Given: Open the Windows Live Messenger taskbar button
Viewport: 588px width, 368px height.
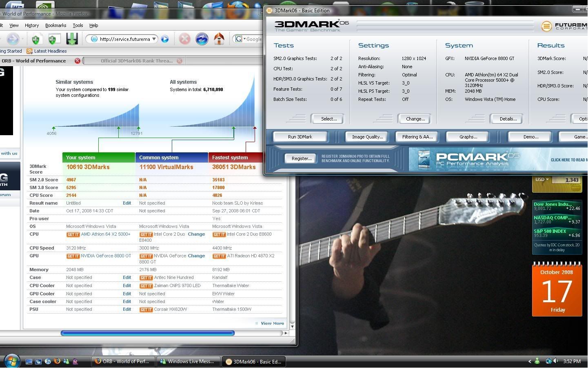Looking at the screenshot, I should pos(188,361).
